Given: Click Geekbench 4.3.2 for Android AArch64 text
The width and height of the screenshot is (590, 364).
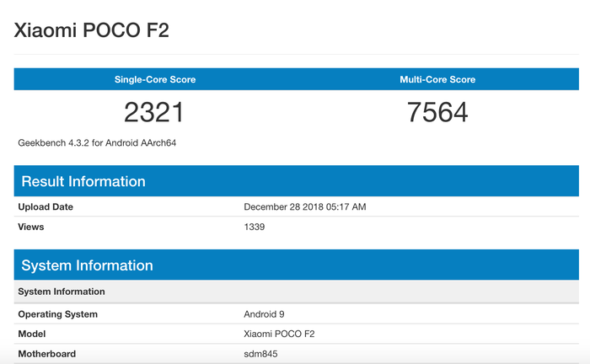Looking at the screenshot, I should [97, 143].
